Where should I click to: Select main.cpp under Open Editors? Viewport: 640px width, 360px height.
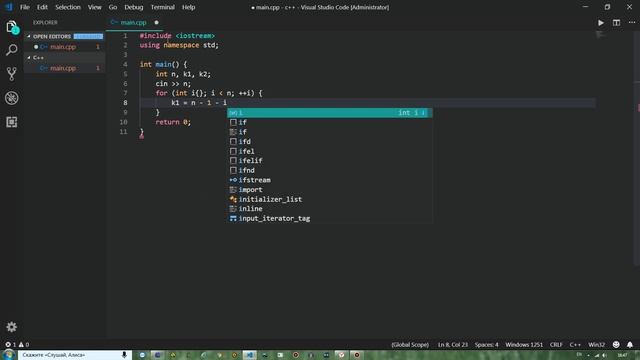click(63, 47)
